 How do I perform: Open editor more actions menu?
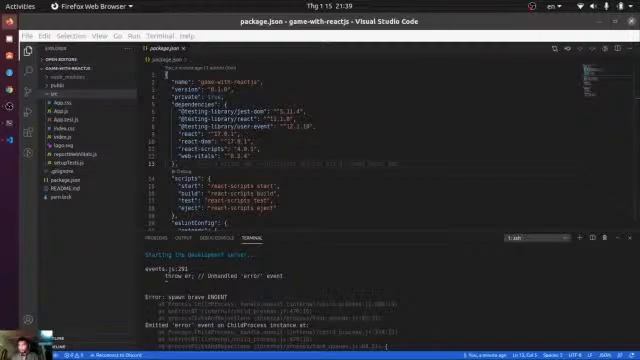[630, 49]
